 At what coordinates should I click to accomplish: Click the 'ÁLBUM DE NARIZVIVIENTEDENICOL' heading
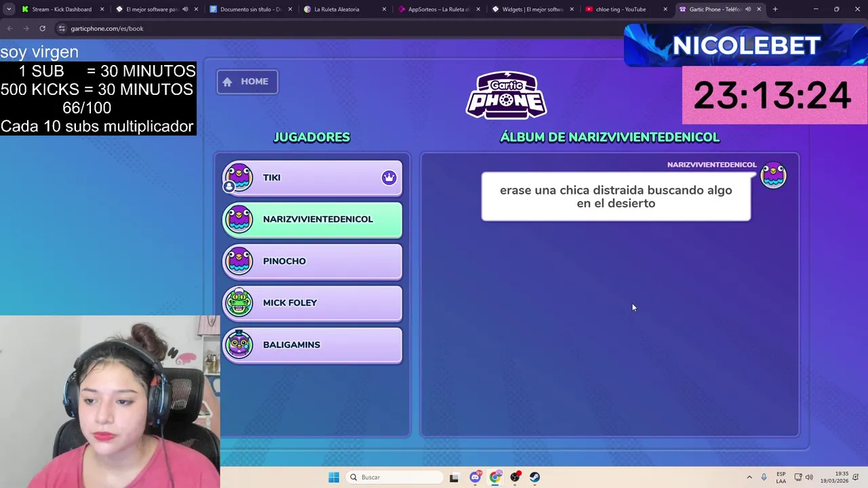(x=610, y=137)
